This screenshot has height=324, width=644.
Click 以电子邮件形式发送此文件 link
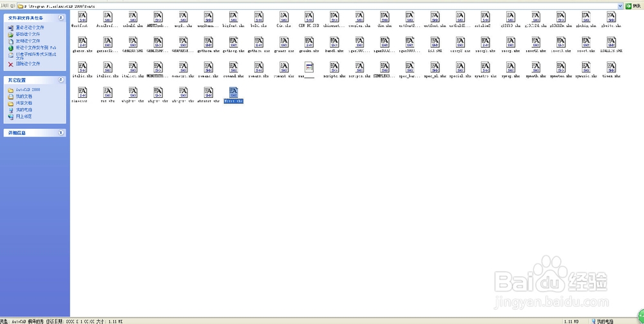[x=36, y=56]
